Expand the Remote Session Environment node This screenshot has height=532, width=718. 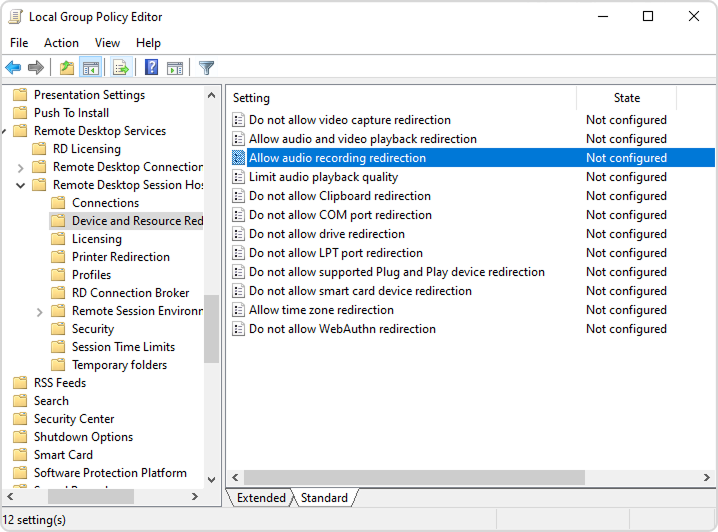tap(39, 312)
